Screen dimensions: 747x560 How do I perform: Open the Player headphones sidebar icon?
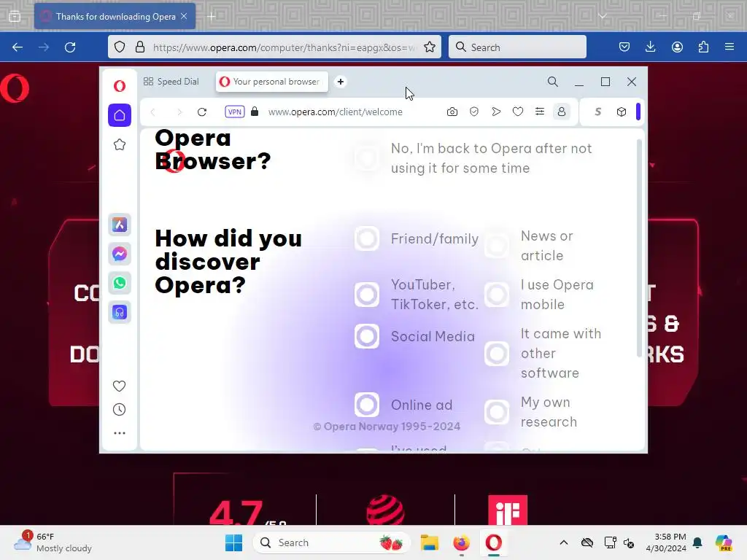click(x=120, y=312)
